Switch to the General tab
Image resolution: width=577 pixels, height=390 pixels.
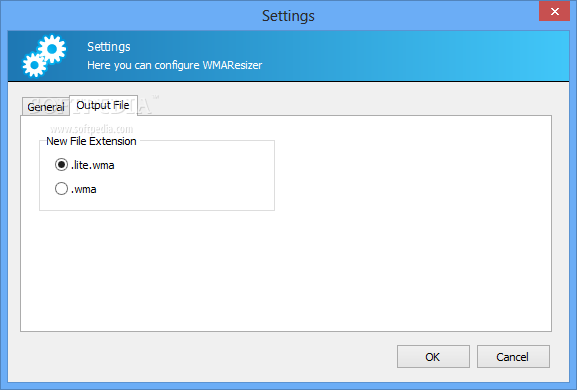click(x=46, y=107)
